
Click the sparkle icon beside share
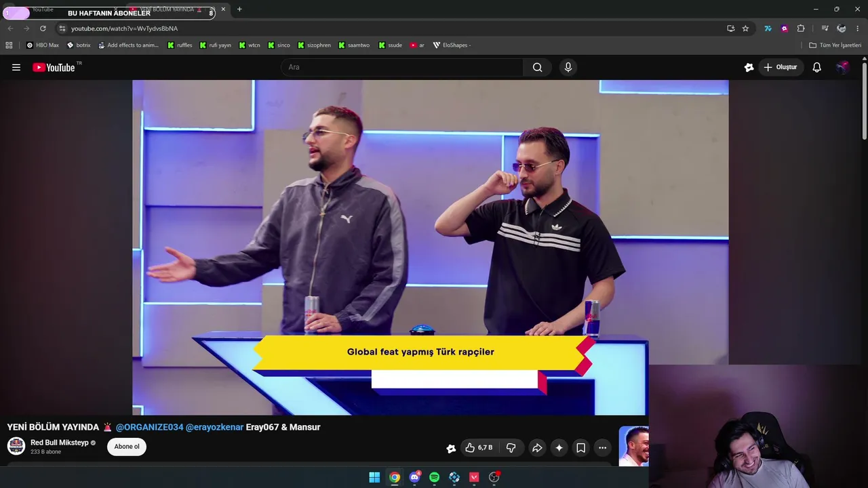[559, 448]
